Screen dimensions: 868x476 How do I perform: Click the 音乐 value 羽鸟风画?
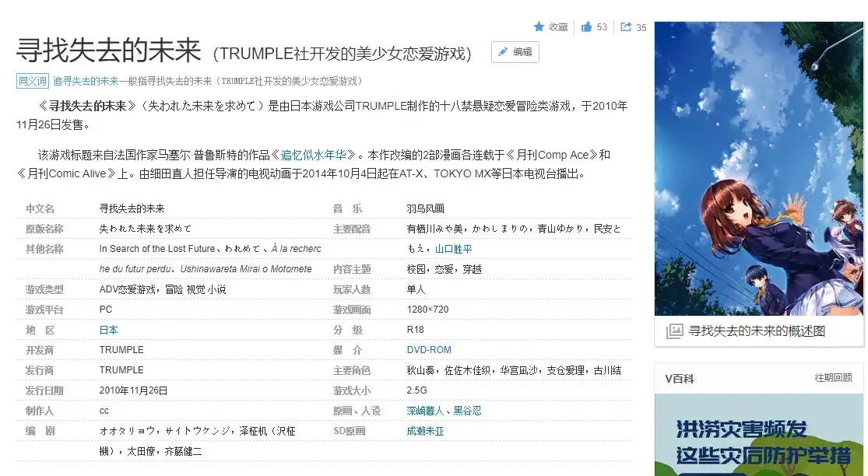[425, 208]
